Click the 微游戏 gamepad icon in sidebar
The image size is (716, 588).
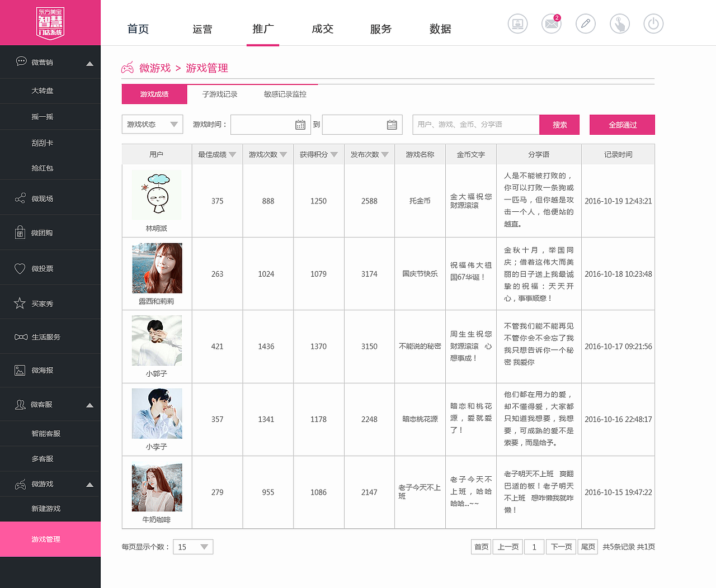coord(20,484)
